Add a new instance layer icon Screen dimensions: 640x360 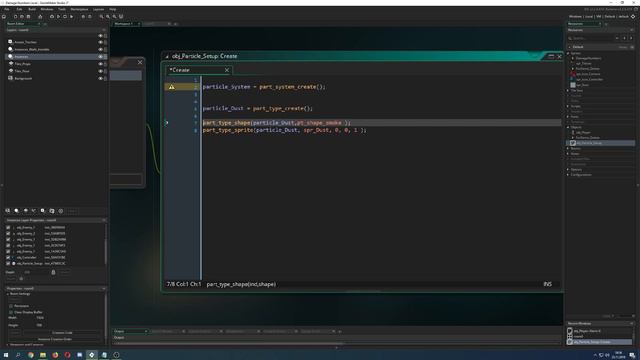16,211
